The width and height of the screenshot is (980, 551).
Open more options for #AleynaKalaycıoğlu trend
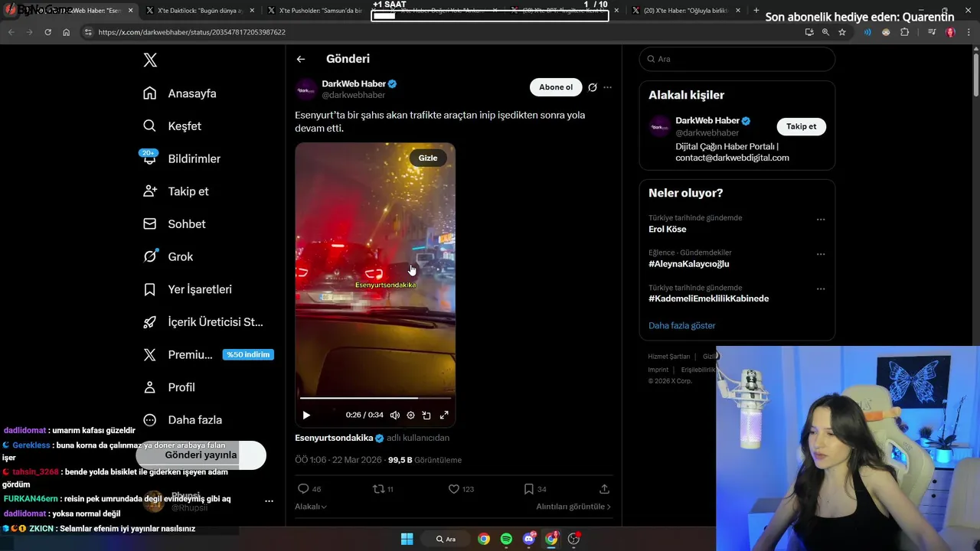[821, 254]
